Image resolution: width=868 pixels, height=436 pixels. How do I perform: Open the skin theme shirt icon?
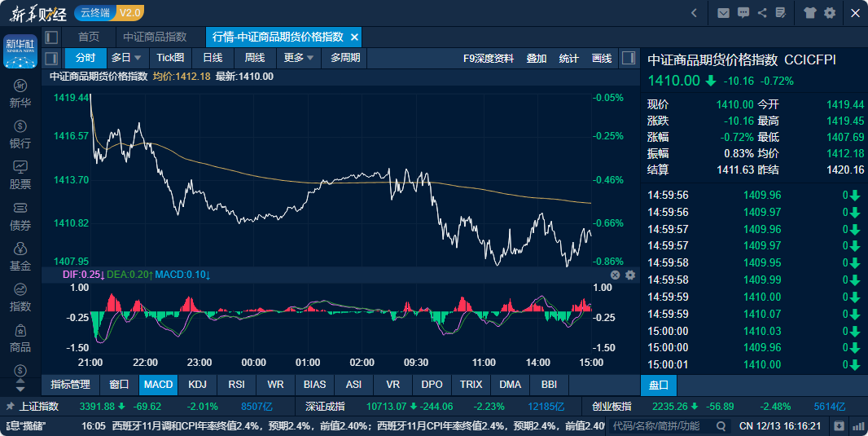[x=809, y=12]
